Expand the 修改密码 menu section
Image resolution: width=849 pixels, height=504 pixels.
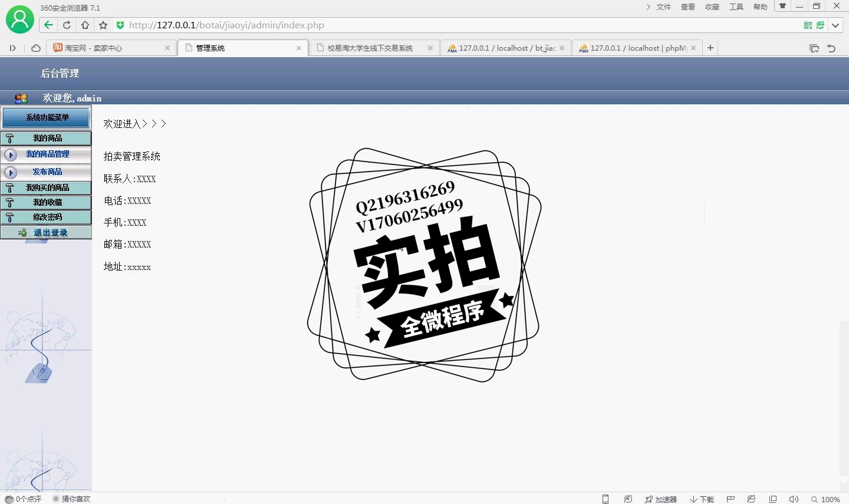[x=46, y=217]
